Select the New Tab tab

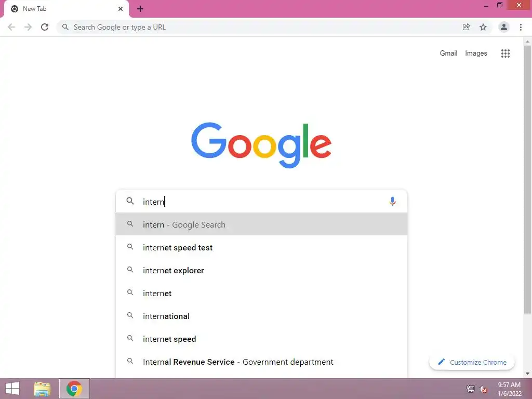pos(66,9)
